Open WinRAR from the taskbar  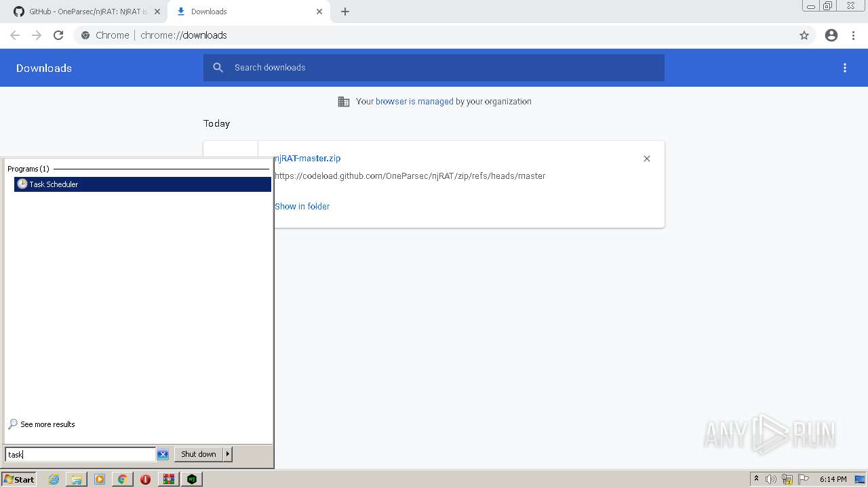click(169, 479)
